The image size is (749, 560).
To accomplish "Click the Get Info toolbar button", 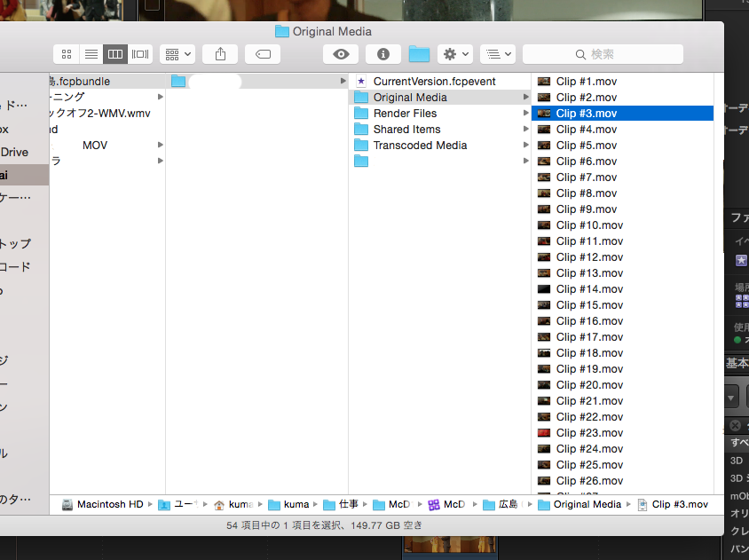I will tap(383, 54).
